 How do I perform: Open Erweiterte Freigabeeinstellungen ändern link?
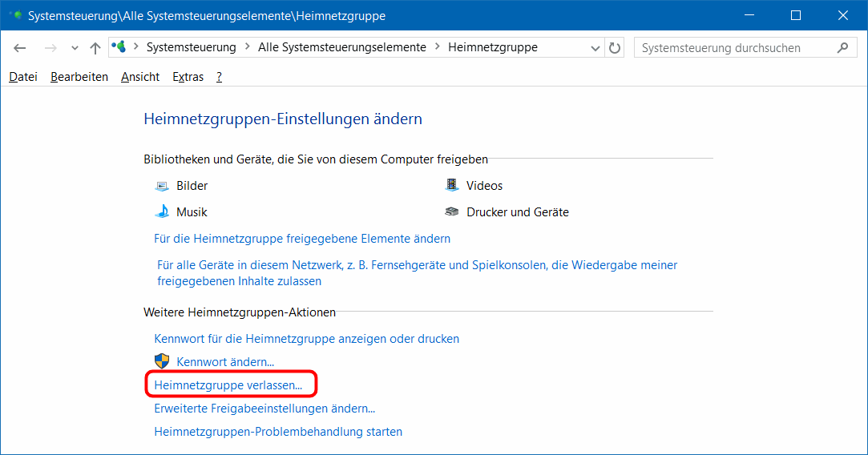264,409
